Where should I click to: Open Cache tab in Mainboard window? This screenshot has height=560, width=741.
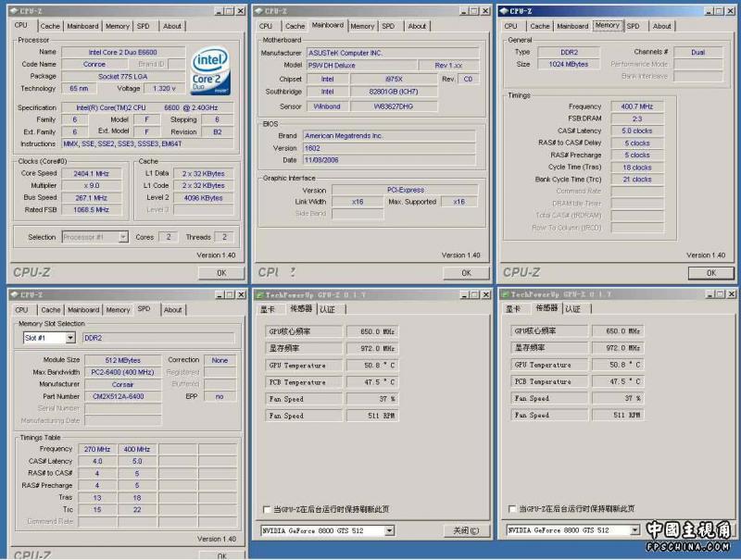[295, 26]
